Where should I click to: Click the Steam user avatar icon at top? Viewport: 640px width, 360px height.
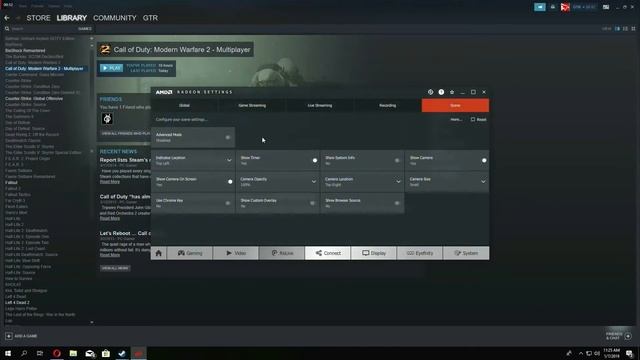[x=565, y=7]
